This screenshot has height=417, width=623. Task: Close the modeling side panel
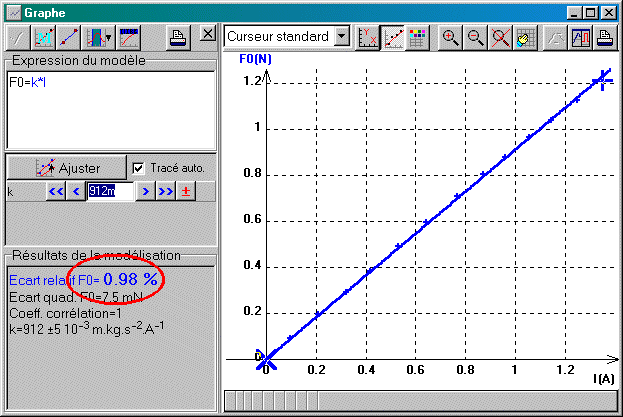206,34
